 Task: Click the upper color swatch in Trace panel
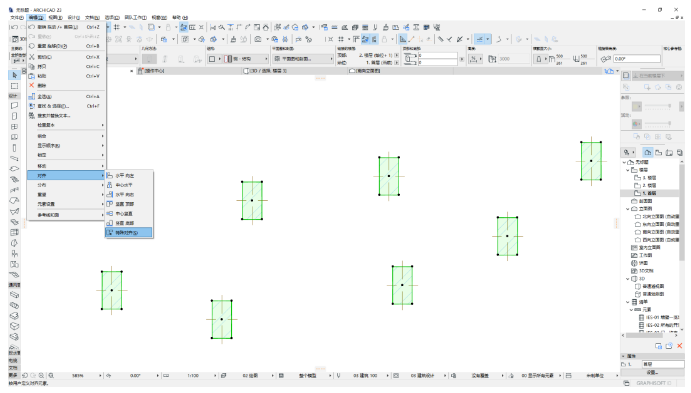click(x=637, y=107)
